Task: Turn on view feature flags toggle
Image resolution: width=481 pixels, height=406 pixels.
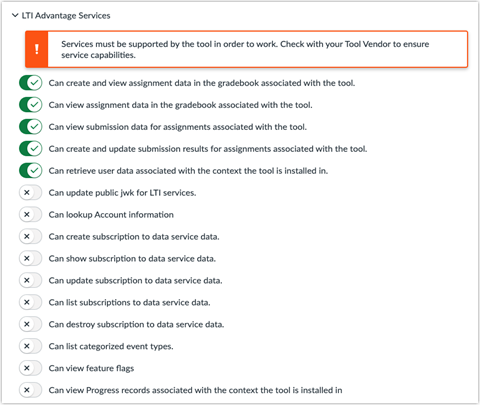Action: [31, 368]
